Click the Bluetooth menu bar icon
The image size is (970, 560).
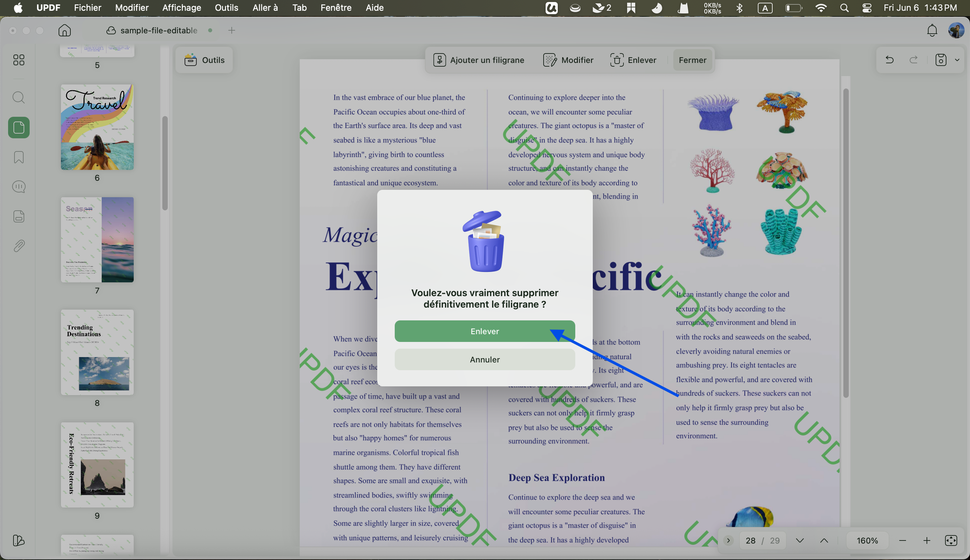click(x=739, y=8)
